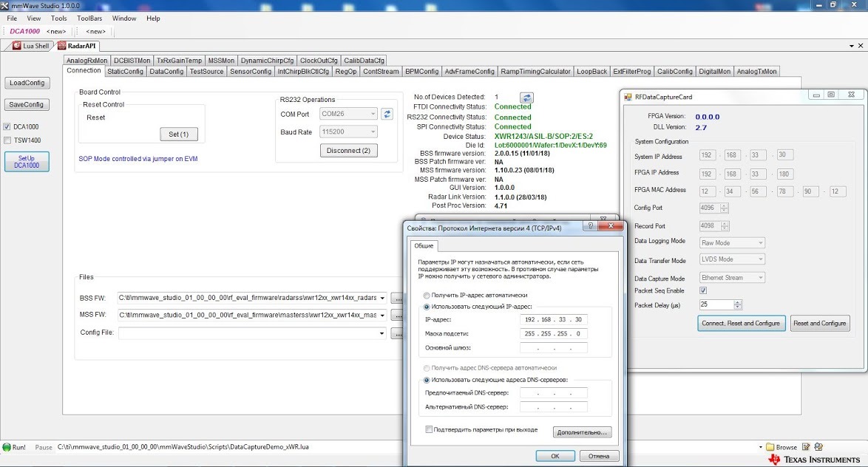Click the Reset and Configure button

pos(820,323)
